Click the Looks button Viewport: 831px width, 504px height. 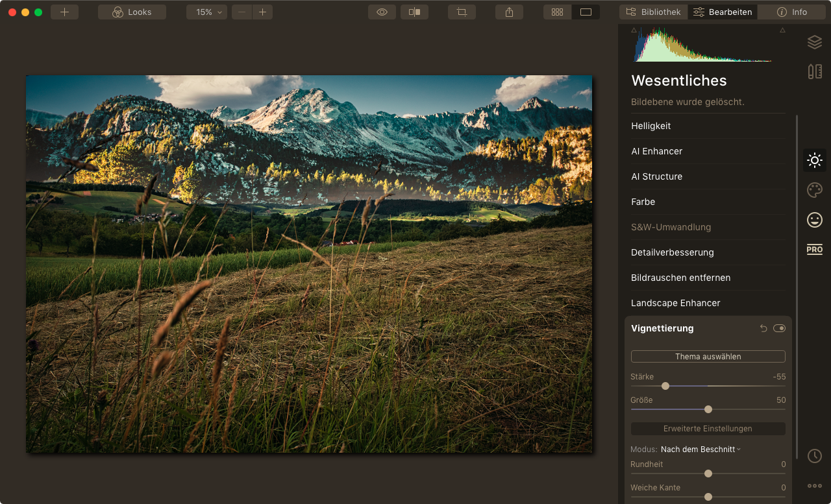[132, 12]
